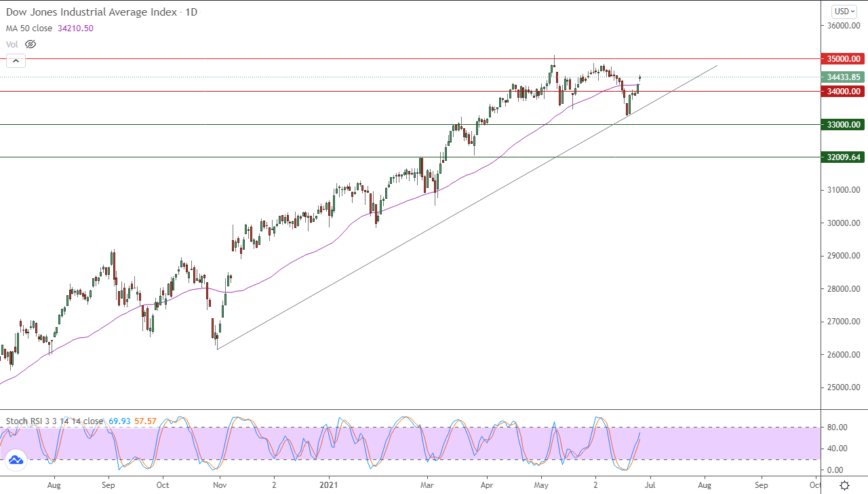Click the 32009.64 green price level label

click(x=842, y=157)
